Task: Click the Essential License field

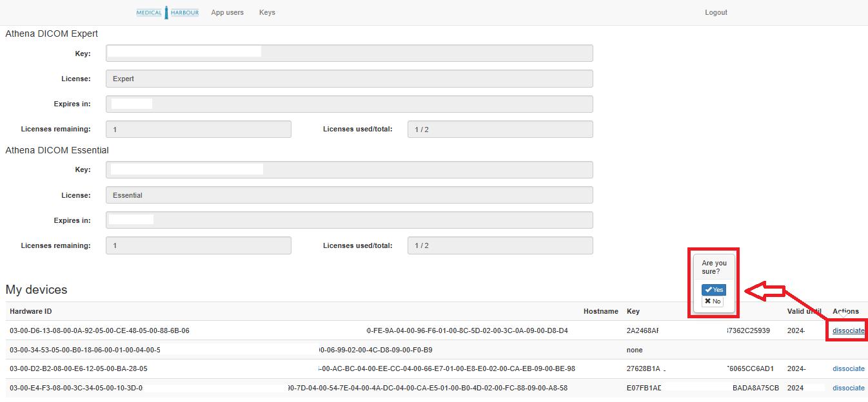Action: 349,195
